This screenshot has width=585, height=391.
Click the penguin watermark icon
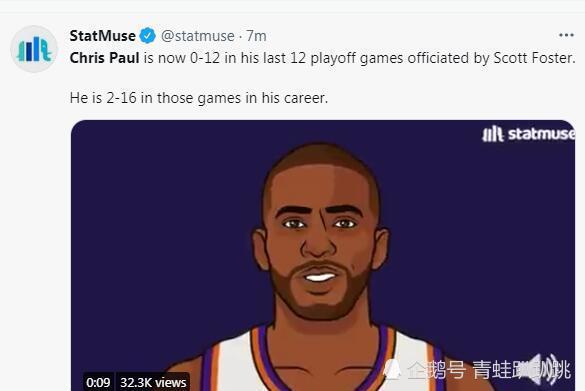coord(392,370)
